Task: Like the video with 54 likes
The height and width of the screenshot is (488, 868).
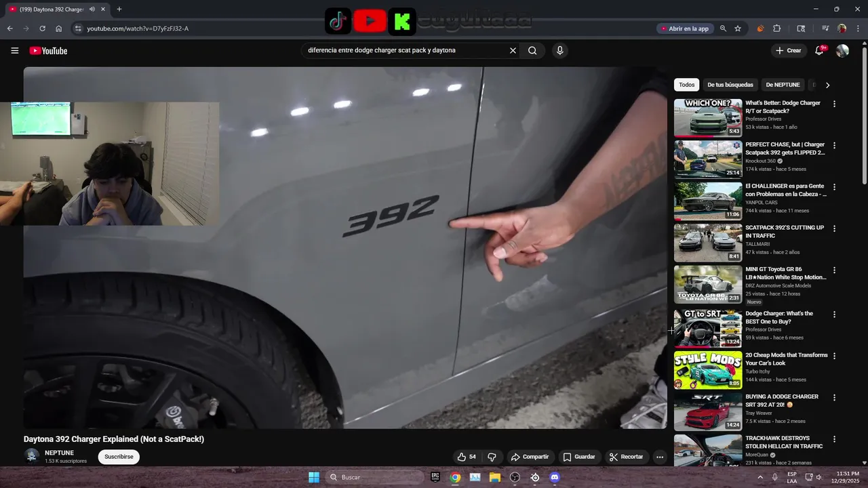Action: pos(467,457)
